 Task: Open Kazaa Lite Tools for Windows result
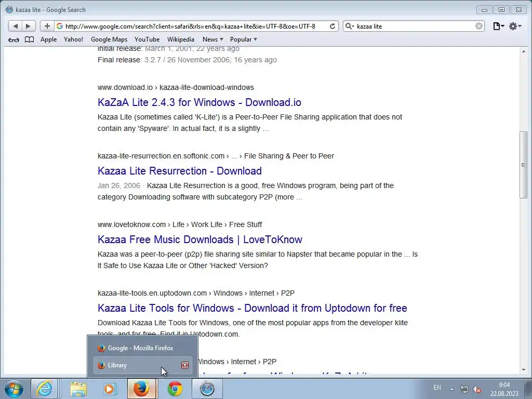pos(252,308)
